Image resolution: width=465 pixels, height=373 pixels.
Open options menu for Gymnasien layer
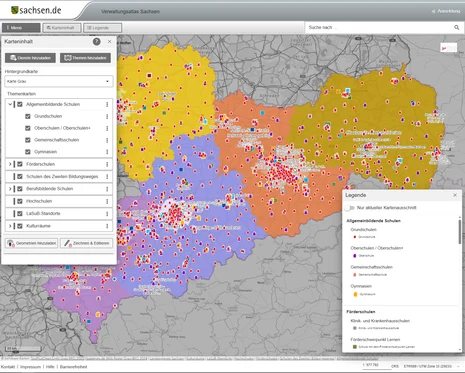[107, 152]
